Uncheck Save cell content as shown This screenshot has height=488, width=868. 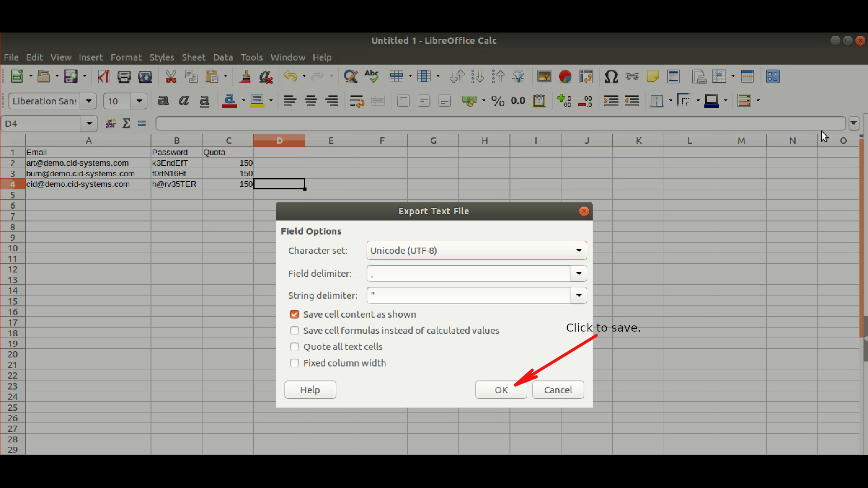294,314
